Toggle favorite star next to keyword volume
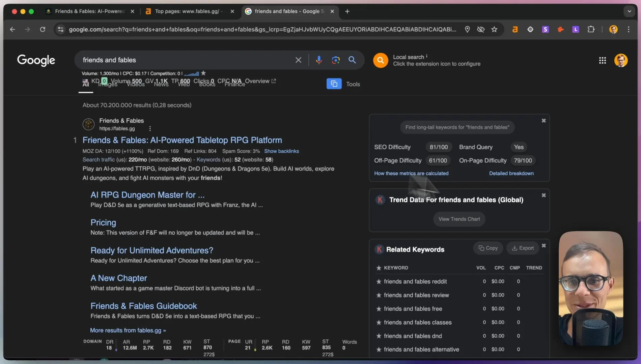The height and width of the screenshot is (364, 641). 203,73
